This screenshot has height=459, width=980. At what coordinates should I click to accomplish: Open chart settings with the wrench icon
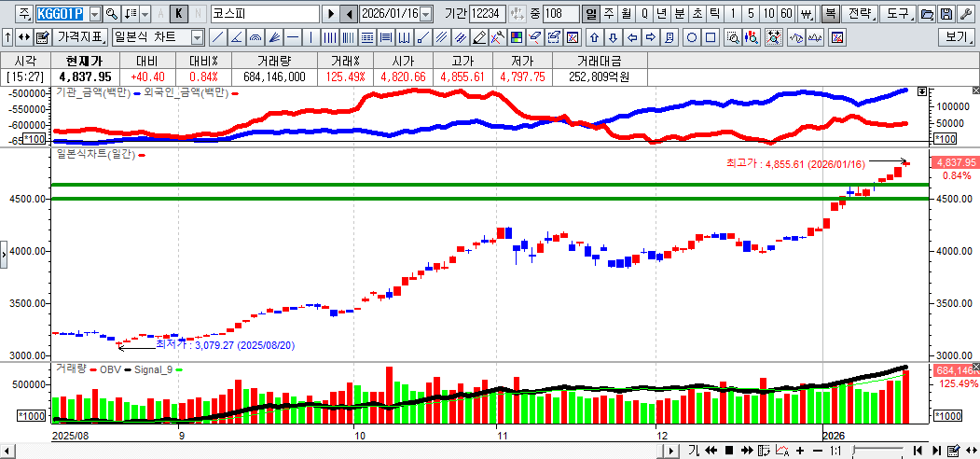[x=965, y=14]
